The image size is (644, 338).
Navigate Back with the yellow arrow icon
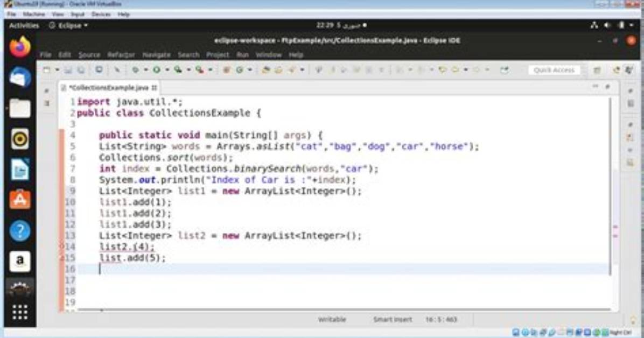click(455, 70)
